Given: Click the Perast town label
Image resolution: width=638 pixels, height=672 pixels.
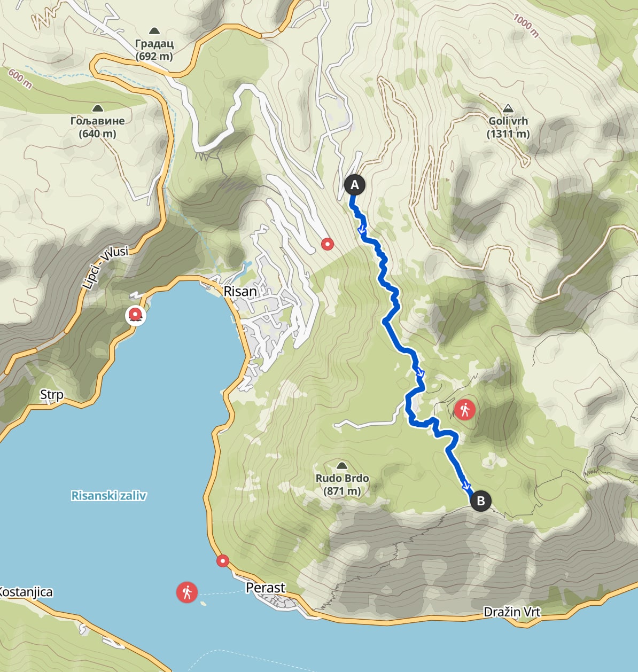Looking at the screenshot, I should 266,588.
